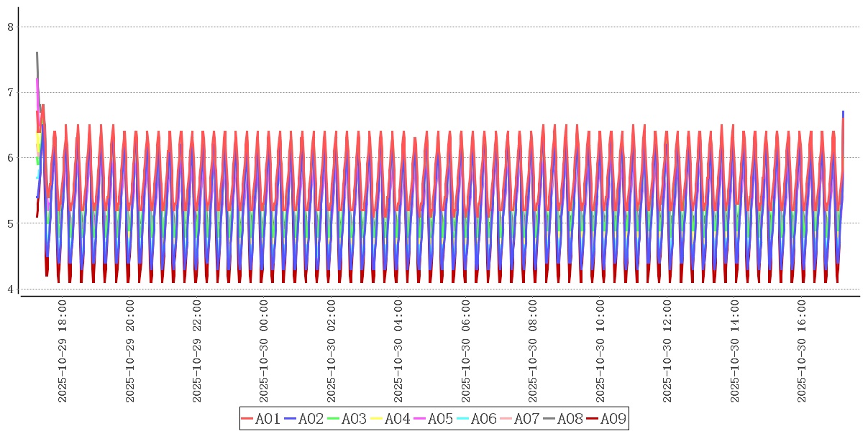Toggle the A01 series in the legend

tap(261, 419)
